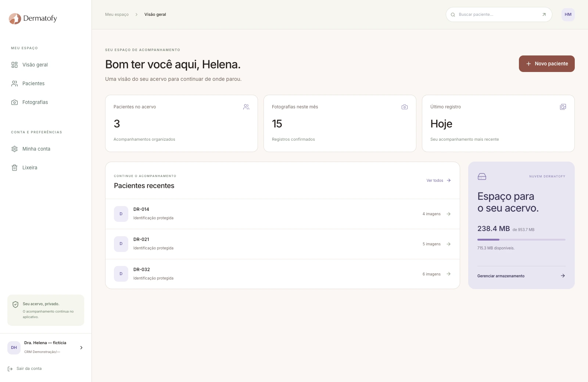This screenshot has width=588, height=382.
Task: Click the image gallery icon in Último registro card
Action: coord(563,107)
